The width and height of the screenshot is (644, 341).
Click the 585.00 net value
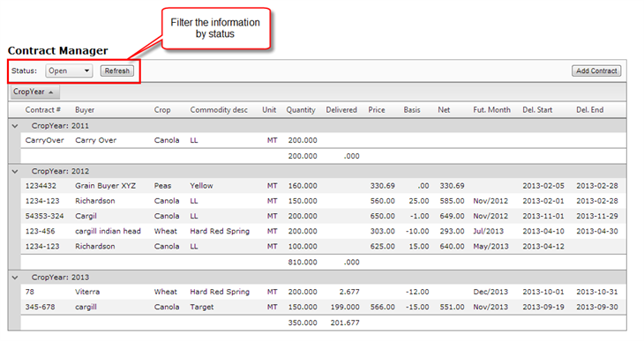(x=452, y=201)
